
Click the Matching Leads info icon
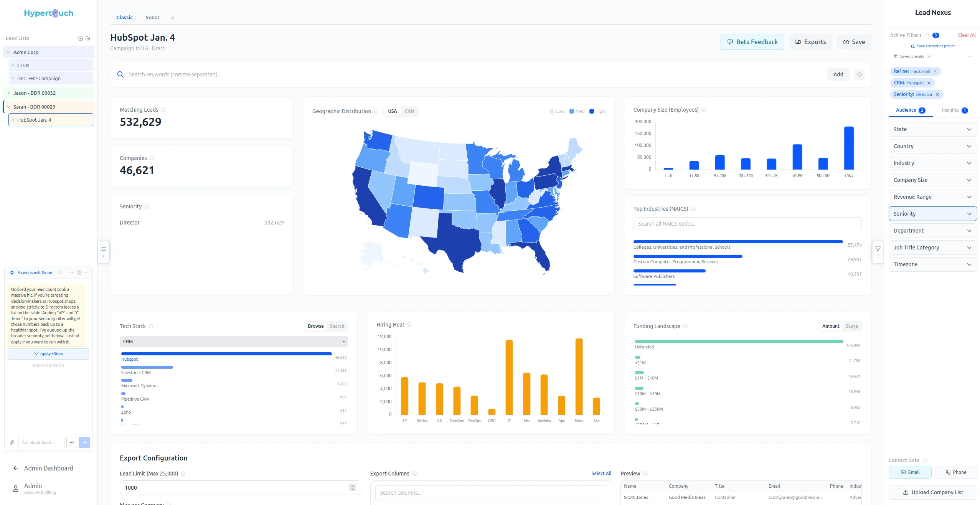pyautogui.click(x=163, y=110)
